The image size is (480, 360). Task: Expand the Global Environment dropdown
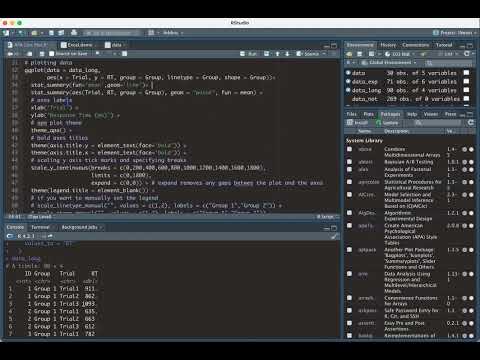coord(389,63)
